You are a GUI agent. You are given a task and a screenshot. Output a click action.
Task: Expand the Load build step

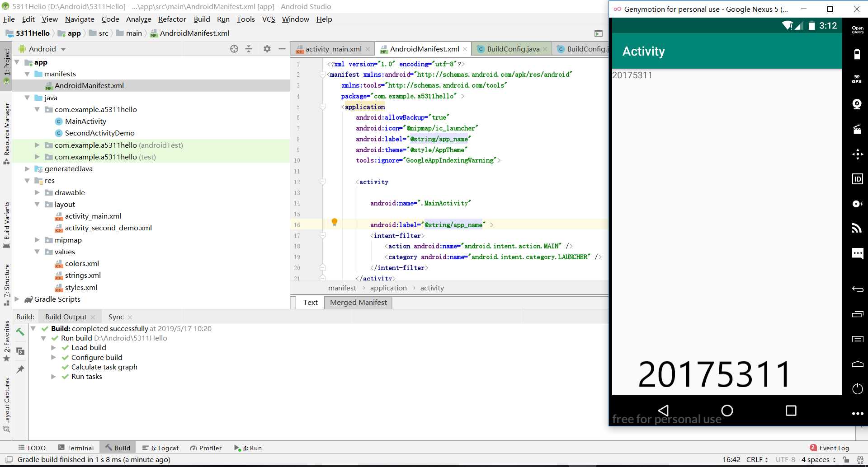click(53, 348)
